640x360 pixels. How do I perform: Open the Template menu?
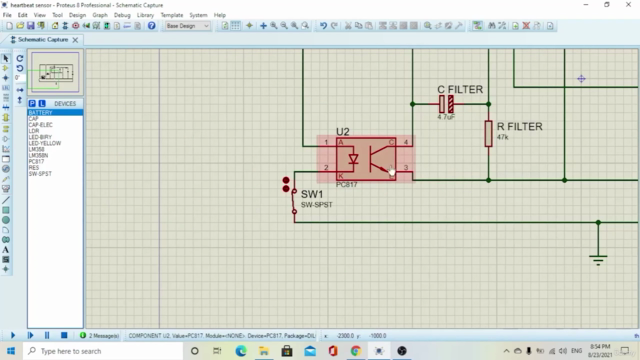point(172,15)
